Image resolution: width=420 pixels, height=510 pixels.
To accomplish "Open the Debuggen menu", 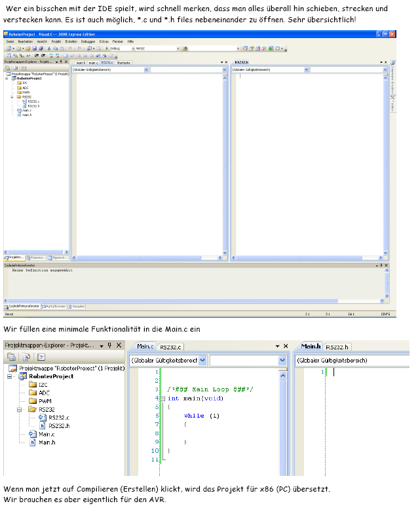I will [88, 41].
